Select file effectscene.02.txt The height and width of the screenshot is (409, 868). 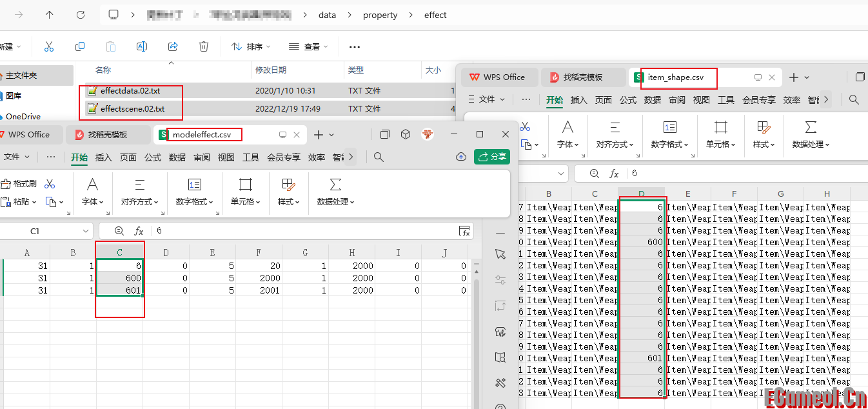pos(132,109)
